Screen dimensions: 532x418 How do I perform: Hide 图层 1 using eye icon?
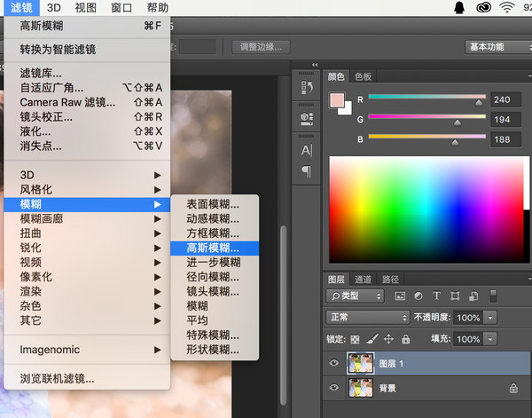tap(333, 362)
